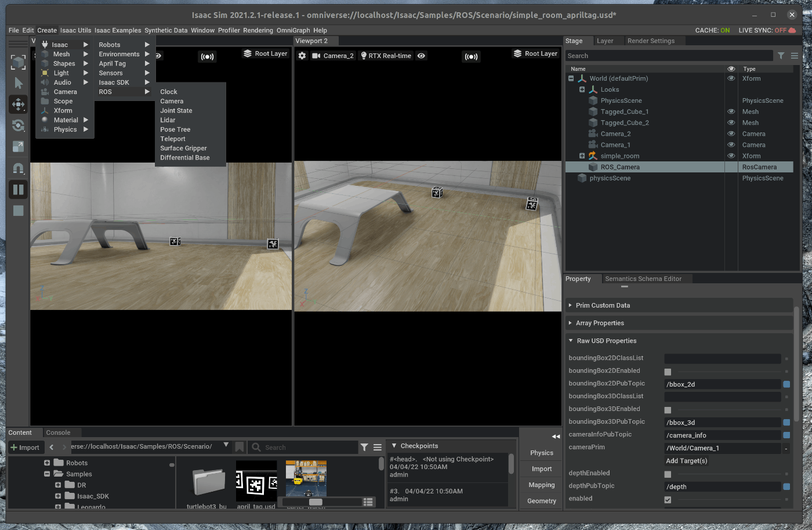Click the broadcast icon in the left viewport
This screenshot has height=530, width=812.
[207, 56]
